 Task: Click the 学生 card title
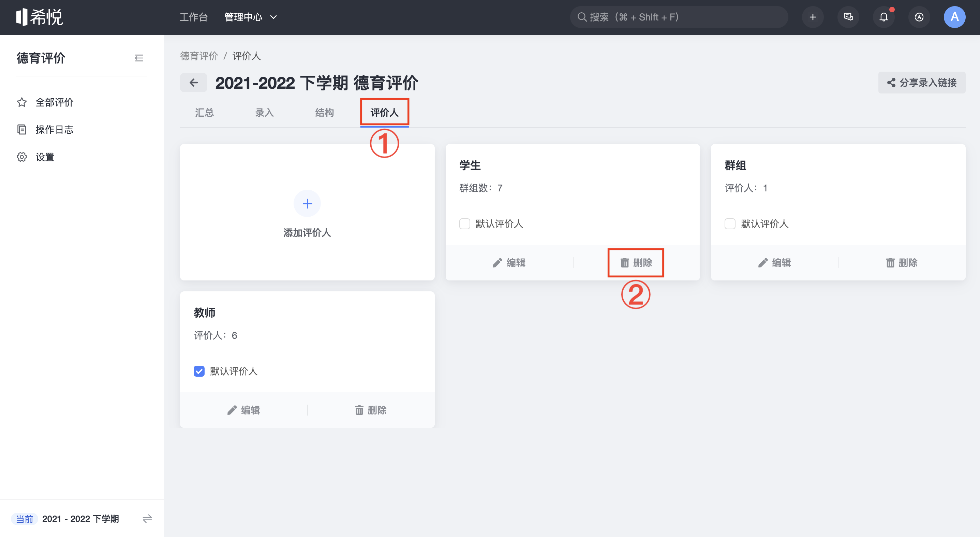[x=470, y=165]
